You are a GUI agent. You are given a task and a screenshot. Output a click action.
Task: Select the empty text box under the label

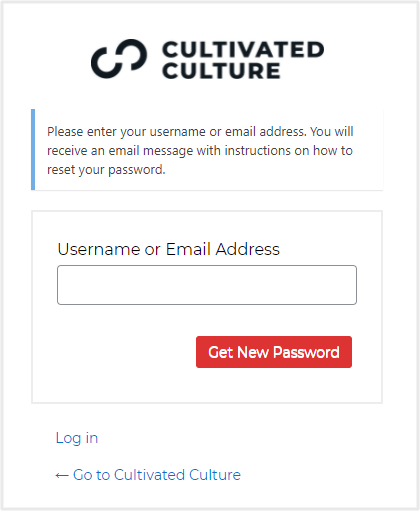click(207, 285)
